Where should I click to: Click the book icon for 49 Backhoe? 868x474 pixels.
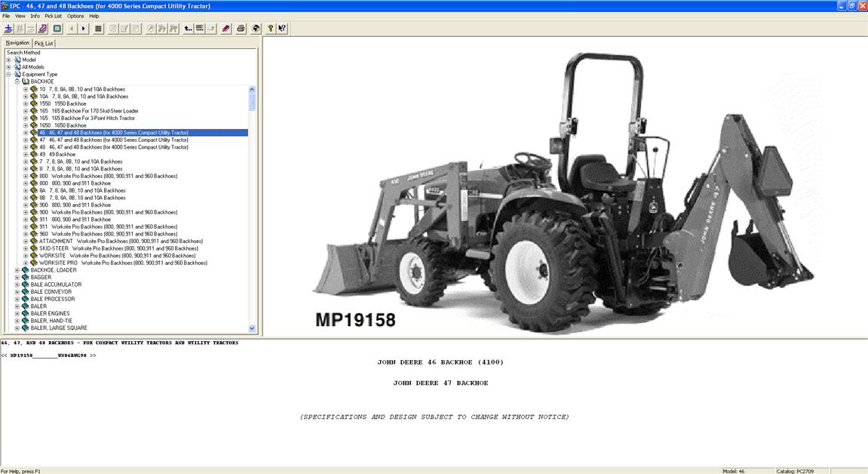[x=34, y=155]
